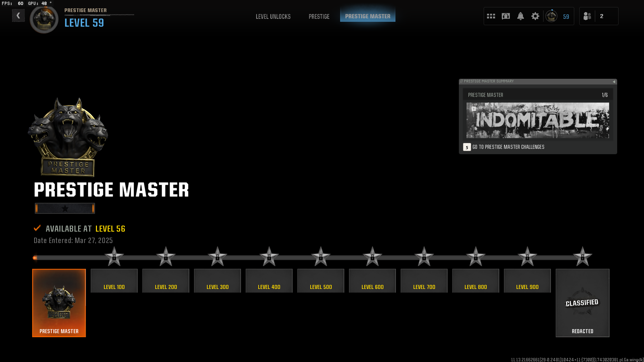644x362 pixels.
Task: Open the notifications bell
Action: pos(520,16)
